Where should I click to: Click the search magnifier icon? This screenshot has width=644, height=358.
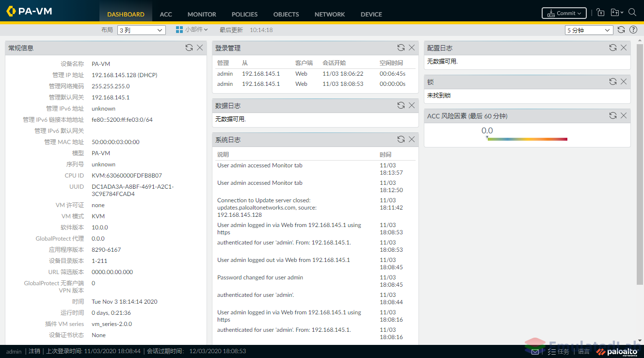632,13
